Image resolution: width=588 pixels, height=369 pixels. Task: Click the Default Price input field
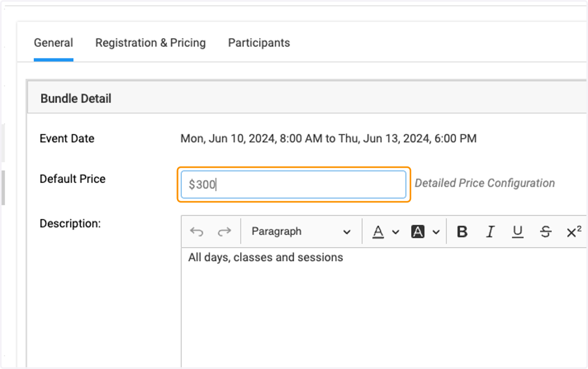point(294,184)
